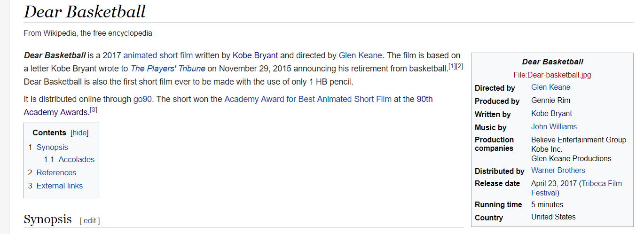Jump to References in Contents
Viewport: 644px width, 234px height.
(56, 172)
